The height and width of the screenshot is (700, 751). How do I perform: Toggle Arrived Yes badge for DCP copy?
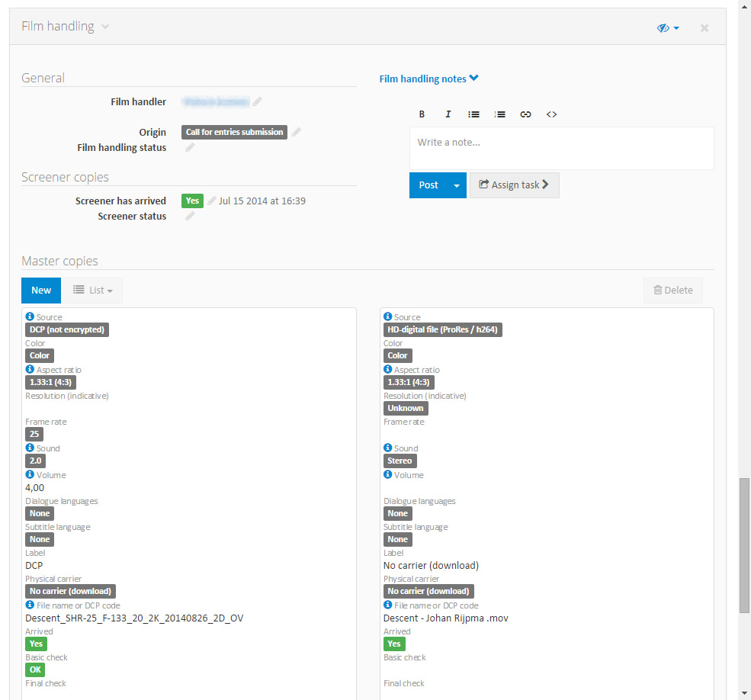coord(36,644)
